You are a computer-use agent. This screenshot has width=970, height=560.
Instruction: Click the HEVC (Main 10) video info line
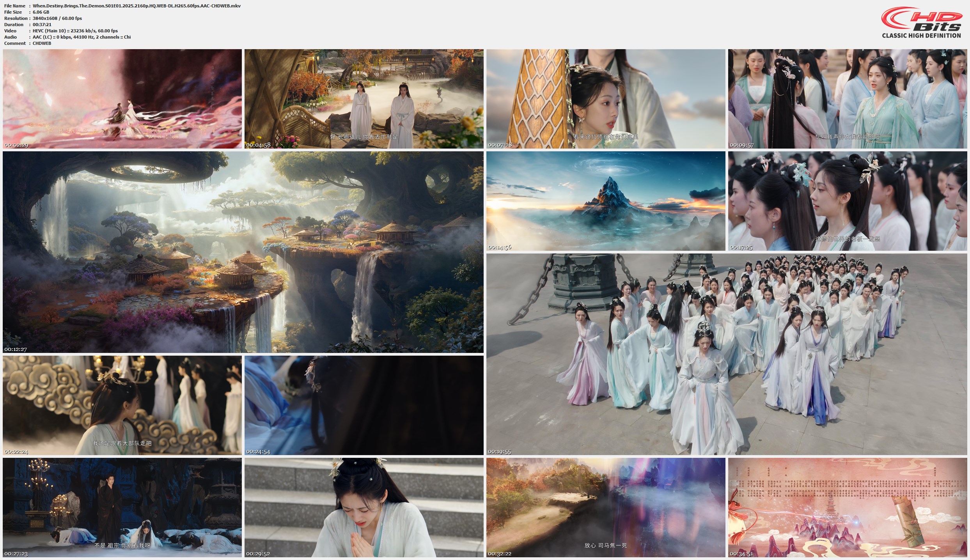75,31
